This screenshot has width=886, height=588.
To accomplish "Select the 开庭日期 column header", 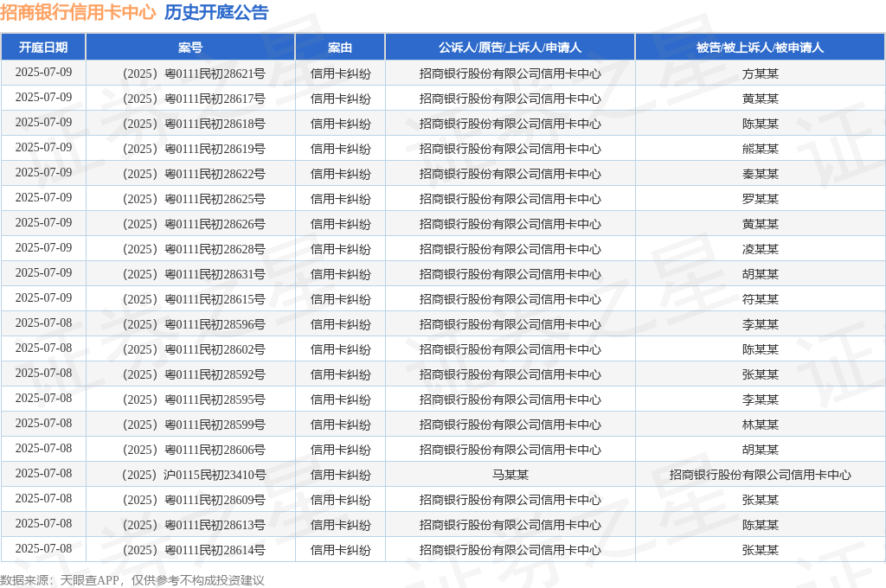I will pos(43,48).
